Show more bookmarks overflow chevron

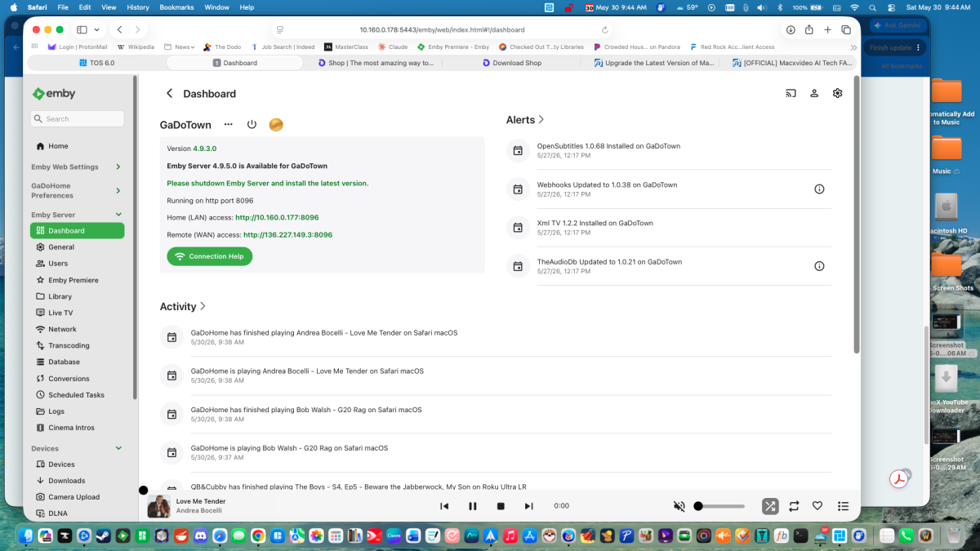(x=854, y=47)
